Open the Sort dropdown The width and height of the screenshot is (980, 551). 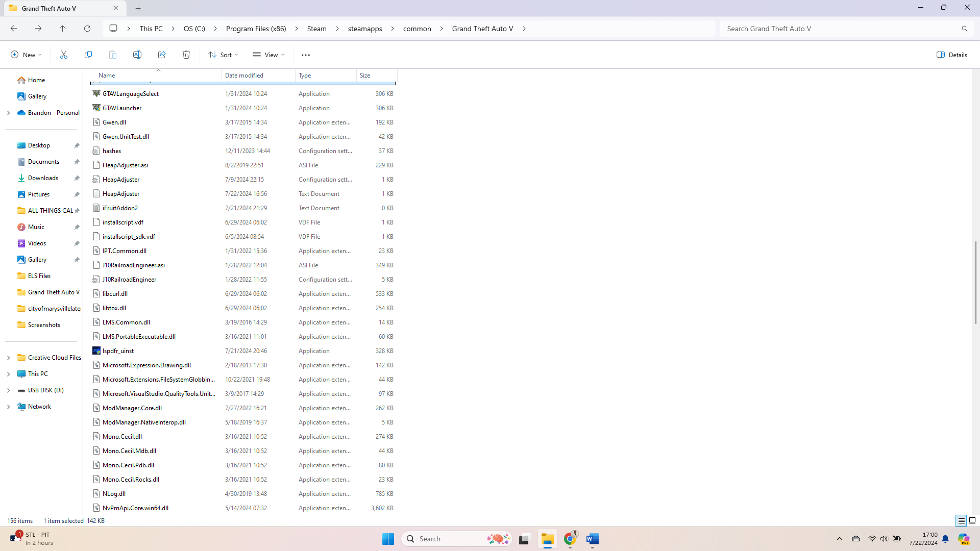coord(223,55)
